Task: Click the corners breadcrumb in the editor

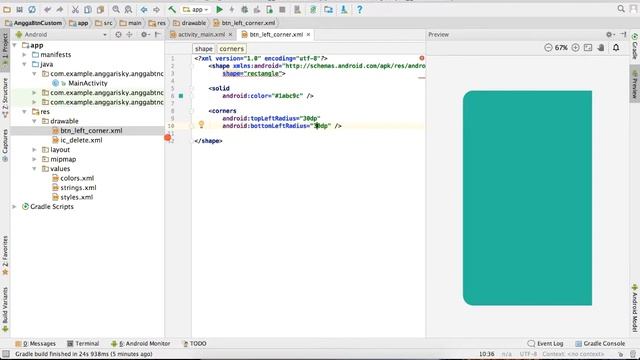Action: tap(231, 49)
